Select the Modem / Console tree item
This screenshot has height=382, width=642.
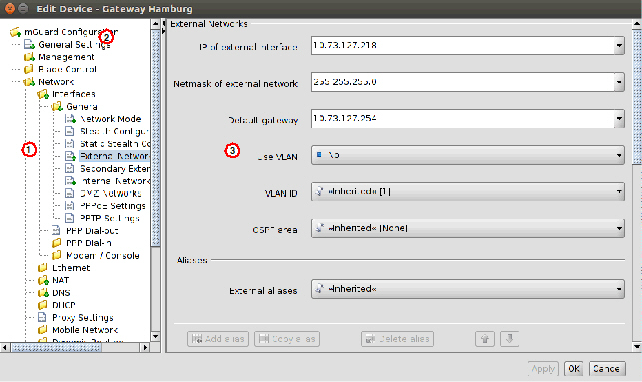(102, 255)
